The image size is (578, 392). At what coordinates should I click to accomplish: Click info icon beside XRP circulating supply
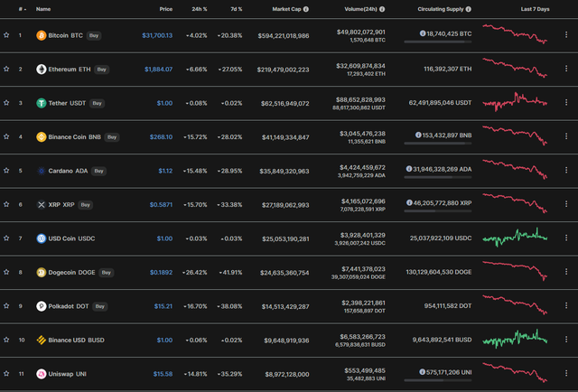(x=409, y=203)
